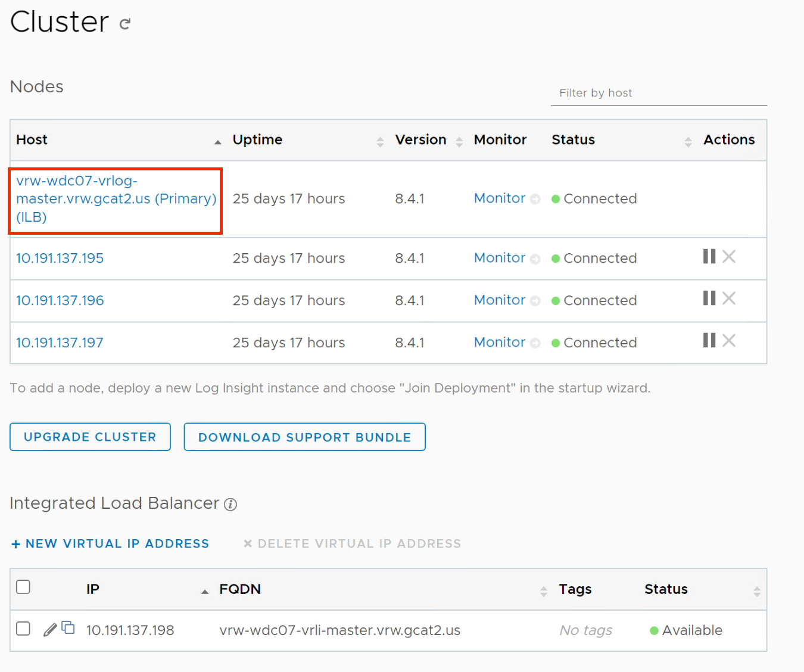This screenshot has height=672, width=804.
Task: Focus the Filter by host field
Action: pyautogui.click(x=658, y=94)
